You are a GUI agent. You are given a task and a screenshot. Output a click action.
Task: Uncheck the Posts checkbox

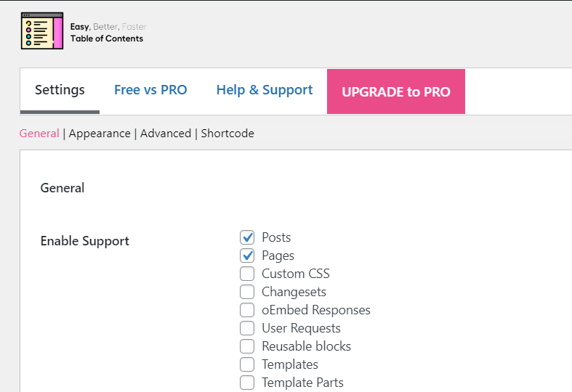[x=247, y=237]
